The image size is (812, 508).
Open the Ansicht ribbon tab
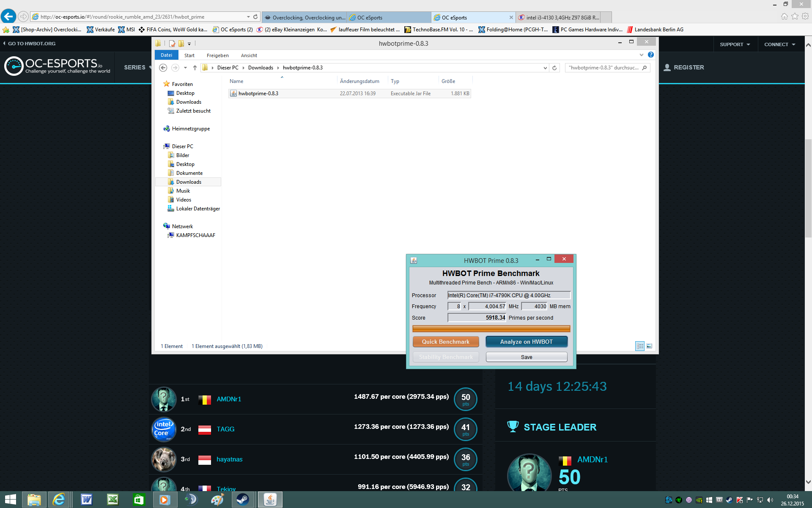click(249, 55)
